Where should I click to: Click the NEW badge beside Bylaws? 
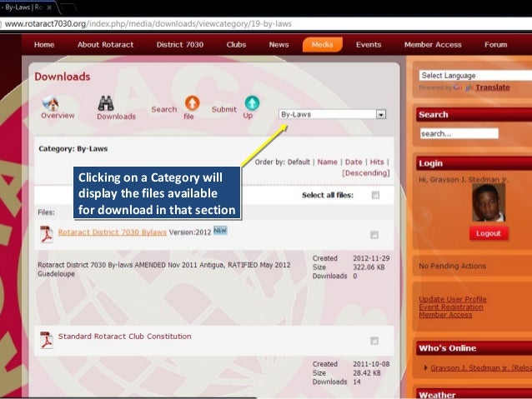(220, 230)
